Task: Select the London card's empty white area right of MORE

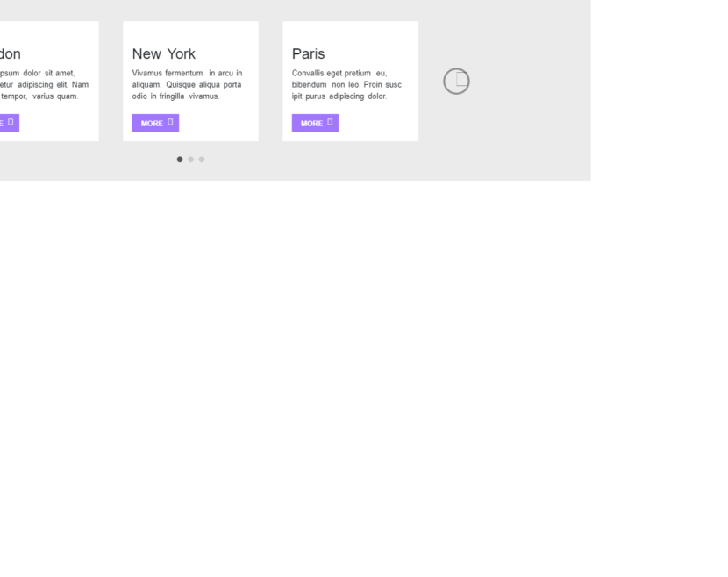Action: coord(59,123)
